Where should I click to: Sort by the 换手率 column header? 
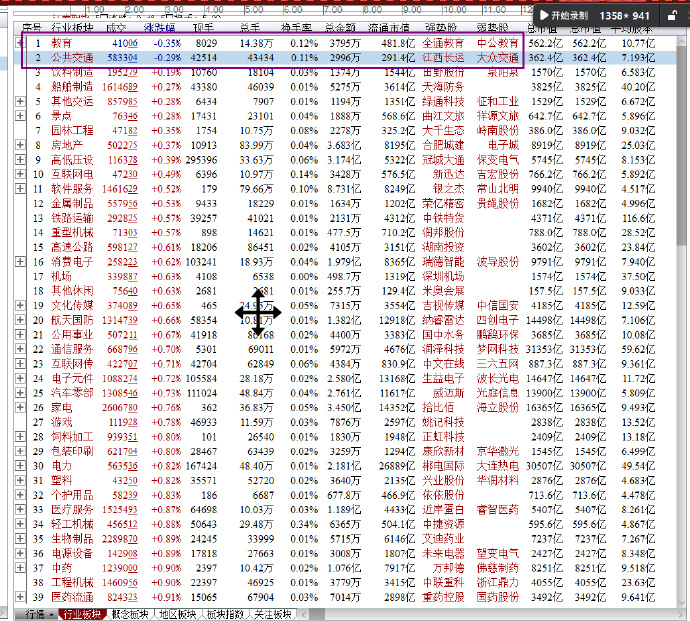click(x=298, y=28)
